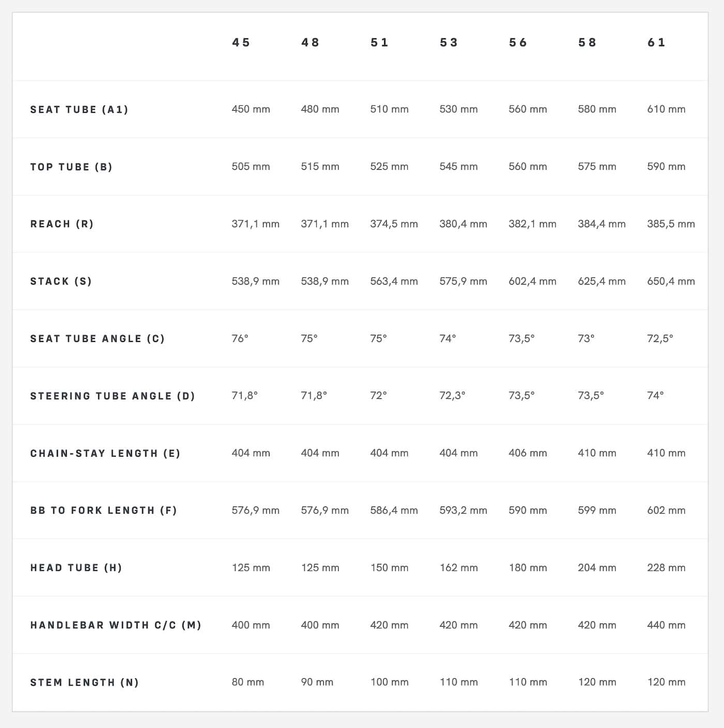Screen dimensions: 724x728
Task: Select the size 48 column header
Action: click(310, 42)
